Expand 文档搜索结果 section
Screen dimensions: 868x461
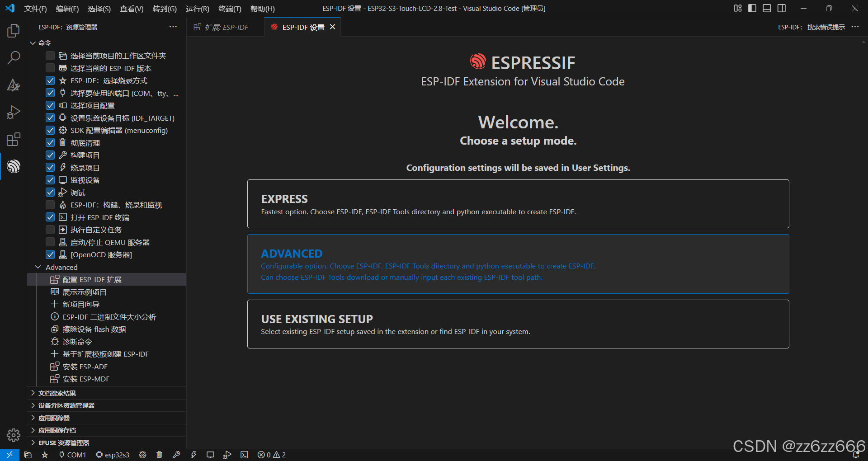(107, 393)
